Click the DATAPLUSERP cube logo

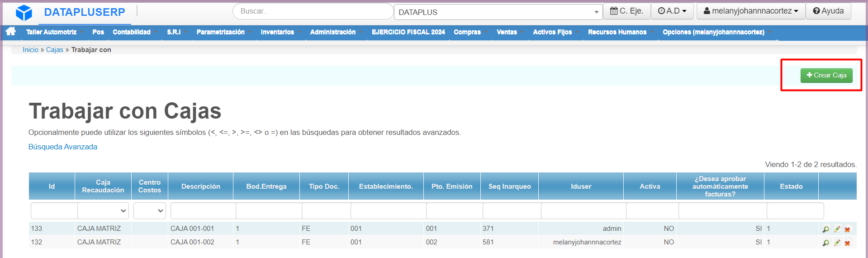24,13
